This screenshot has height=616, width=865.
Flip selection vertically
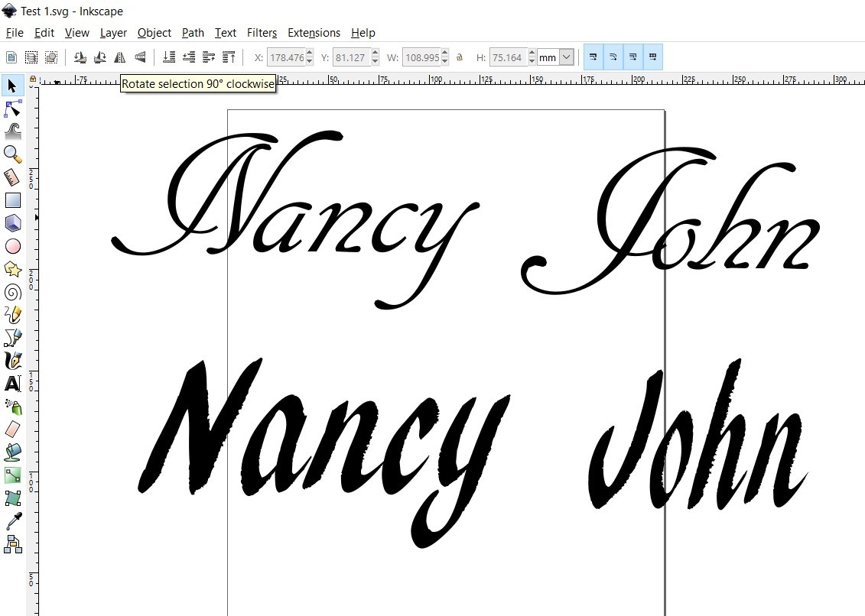140,57
